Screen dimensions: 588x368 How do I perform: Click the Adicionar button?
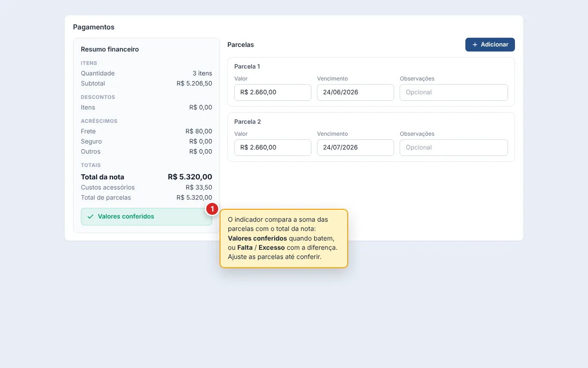pyautogui.click(x=490, y=45)
